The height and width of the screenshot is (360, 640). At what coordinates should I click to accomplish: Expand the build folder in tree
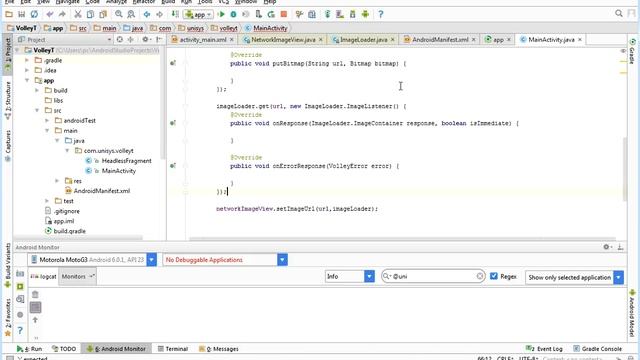(x=37, y=90)
